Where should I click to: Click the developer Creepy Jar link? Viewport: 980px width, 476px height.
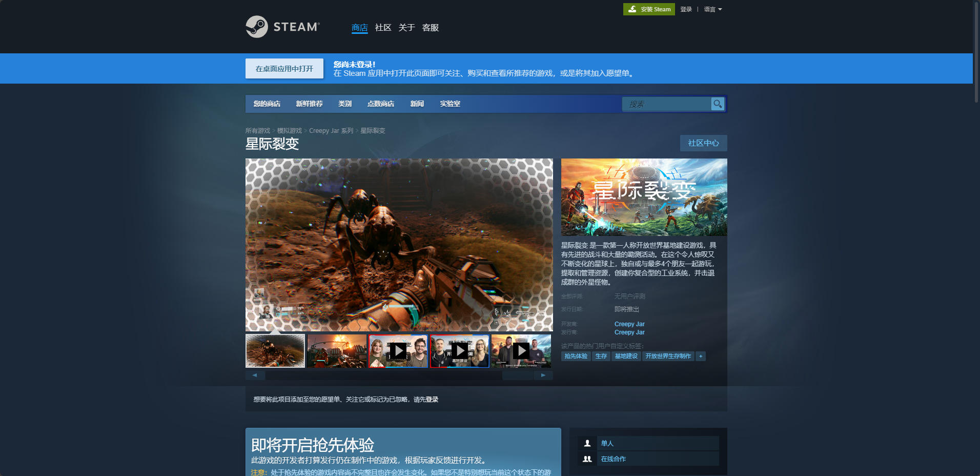(629, 324)
